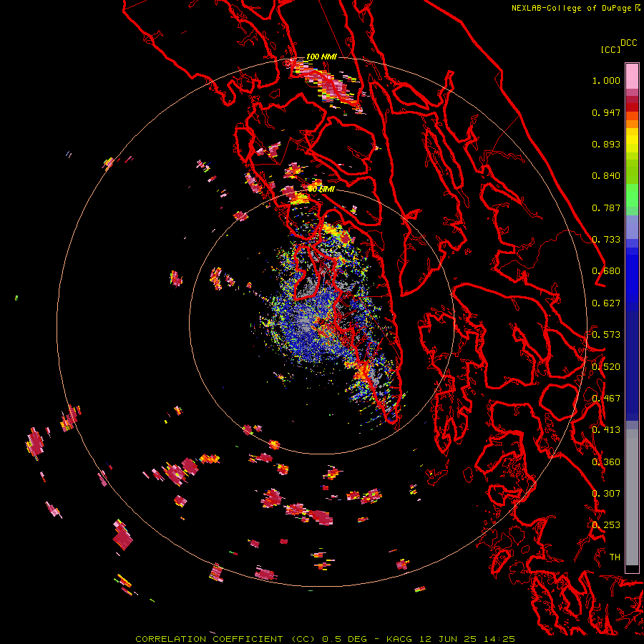Image resolution: width=644 pixels, height=644 pixels.
Task: Select the 0.840 legend value
Action: coord(606,176)
